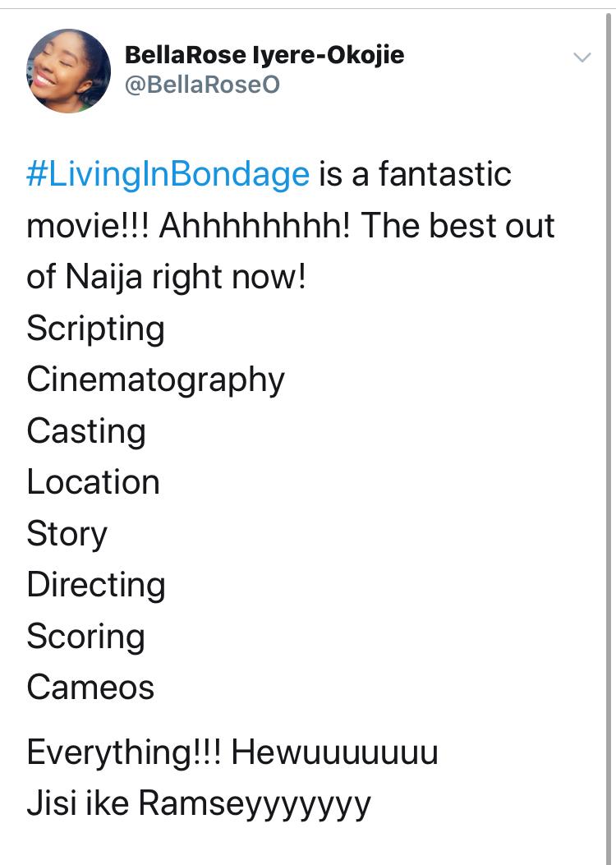The width and height of the screenshot is (616, 865).
Task: Open the #LivingInBondage hashtag
Action: (x=168, y=174)
